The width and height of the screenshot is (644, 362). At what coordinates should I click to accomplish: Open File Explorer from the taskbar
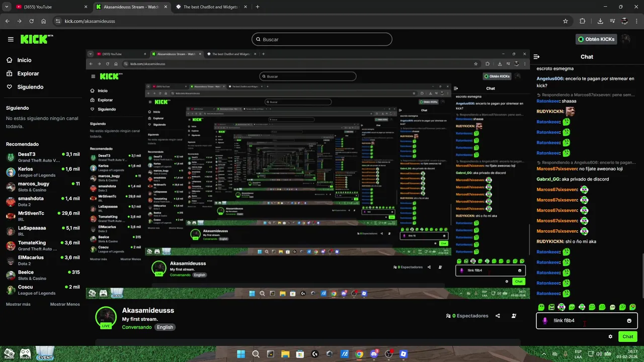coord(285,354)
